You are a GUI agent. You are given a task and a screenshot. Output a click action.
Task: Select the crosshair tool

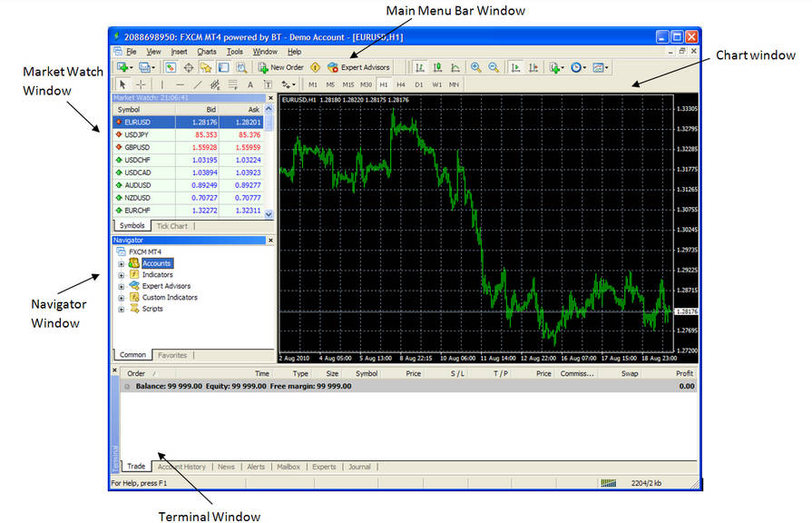(x=141, y=84)
